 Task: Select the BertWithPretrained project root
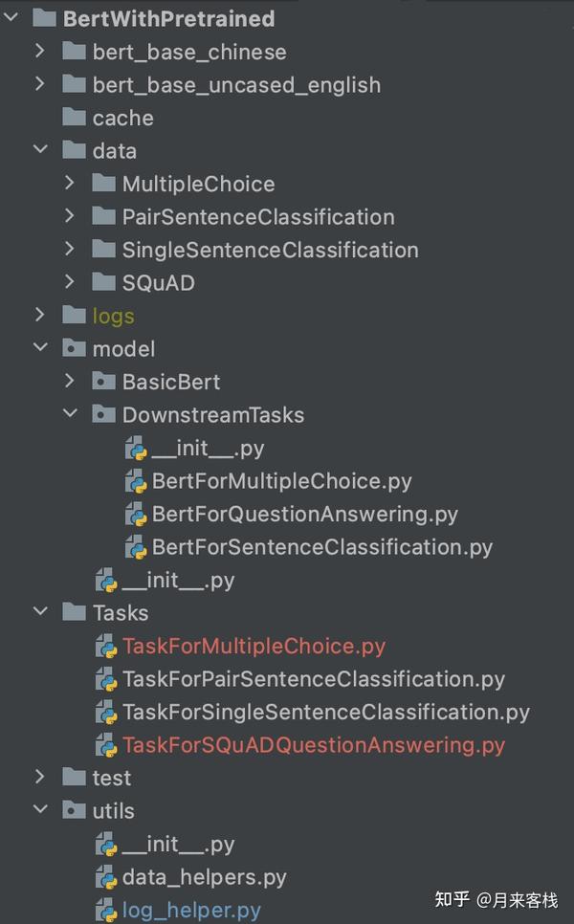[x=168, y=18]
